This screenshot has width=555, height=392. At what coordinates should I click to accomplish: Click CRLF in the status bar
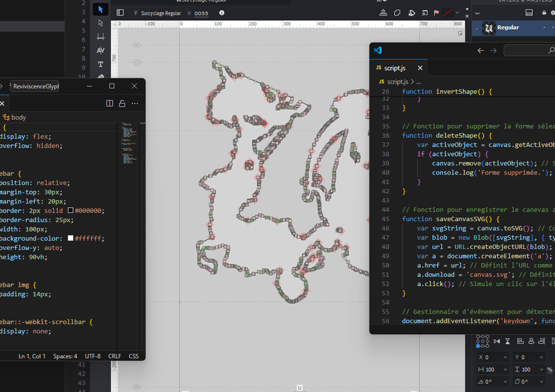(115, 356)
